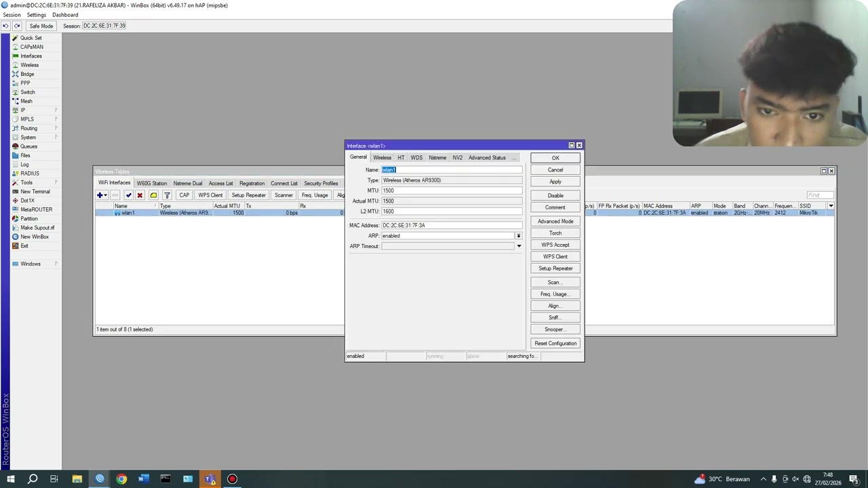Open the CAPsMAN menu
The width and height of the screenshot is (868, 488).
[x=31, y=47]
